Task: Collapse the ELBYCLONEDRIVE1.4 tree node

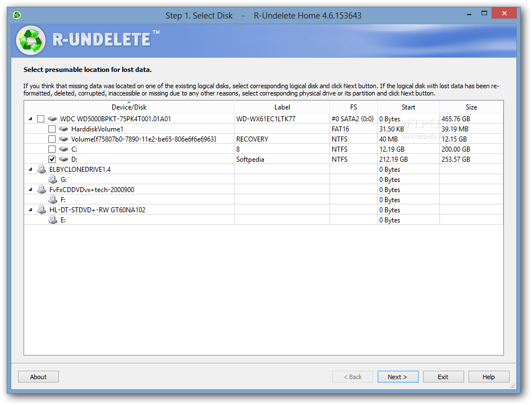Action: pos(30,170)
